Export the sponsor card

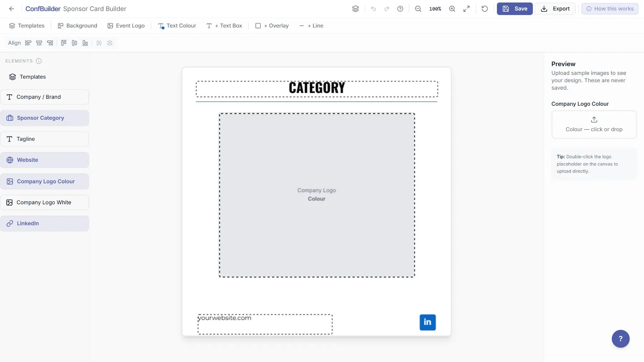coord(555,9)
